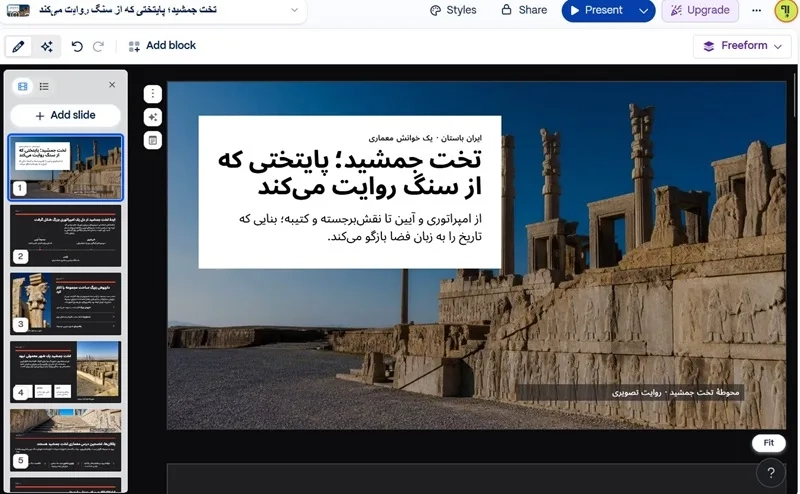
Task: Click the slide AI sparkle icon
Action: click(x=153, y=117)
